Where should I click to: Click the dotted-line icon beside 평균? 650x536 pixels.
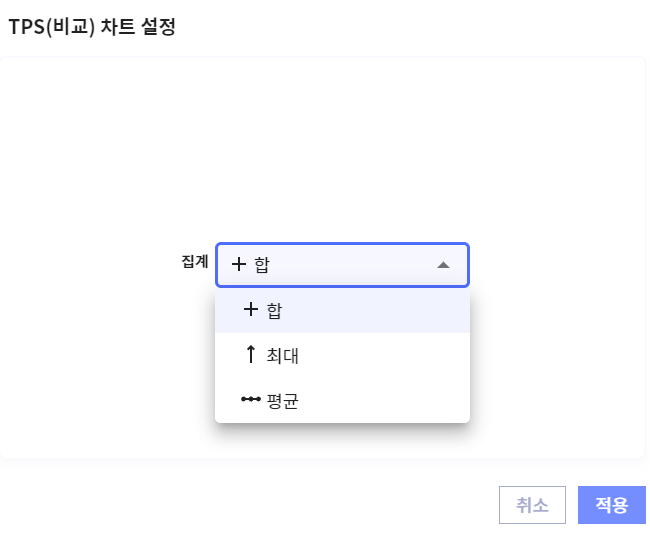point(251,400)
